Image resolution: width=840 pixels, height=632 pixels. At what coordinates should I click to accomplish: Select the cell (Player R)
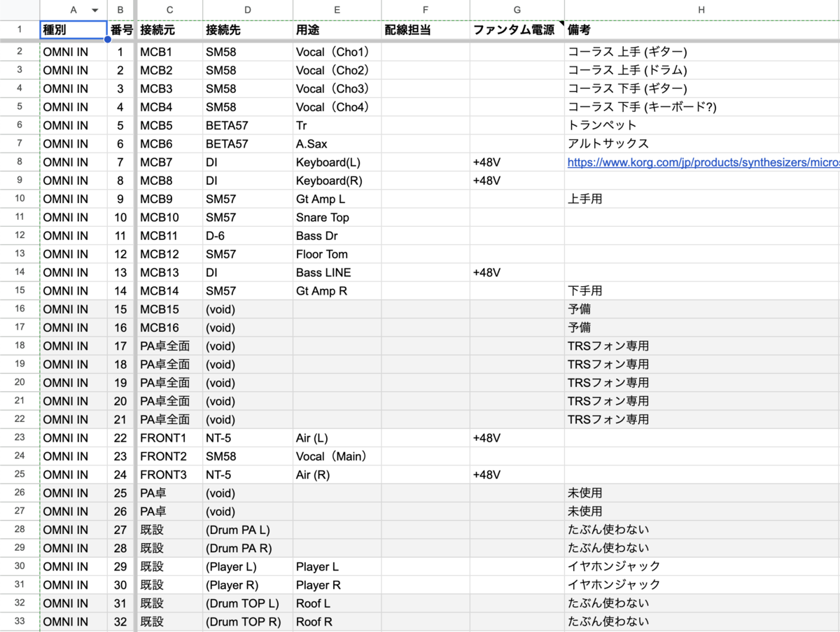(x=248, y=584)
